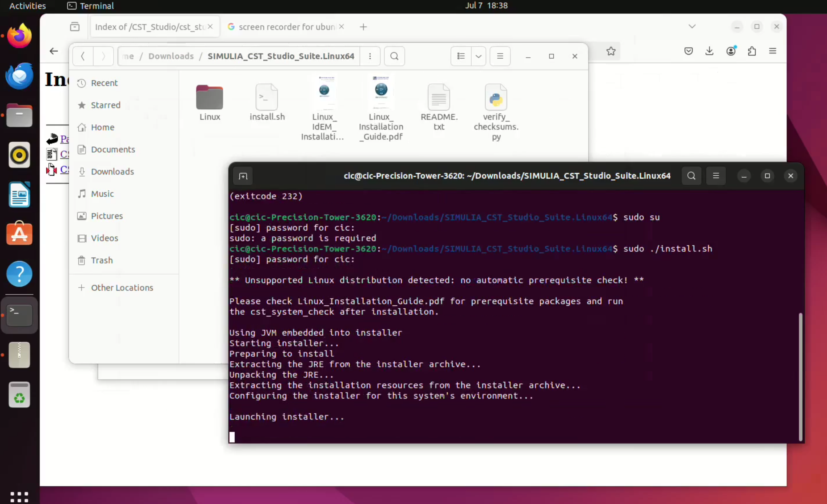Open Other Locations in the sidebar
The width and height of the screenshot is (827, 504).
coord(124,288)
